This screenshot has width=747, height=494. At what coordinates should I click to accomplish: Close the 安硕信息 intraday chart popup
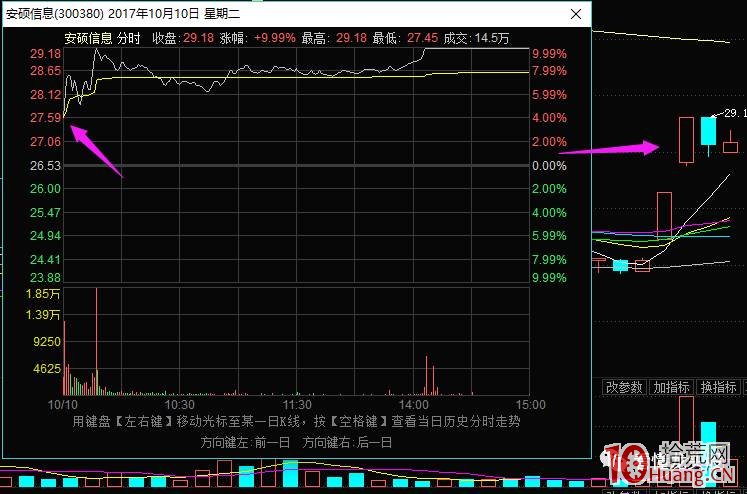pos(576,14)
